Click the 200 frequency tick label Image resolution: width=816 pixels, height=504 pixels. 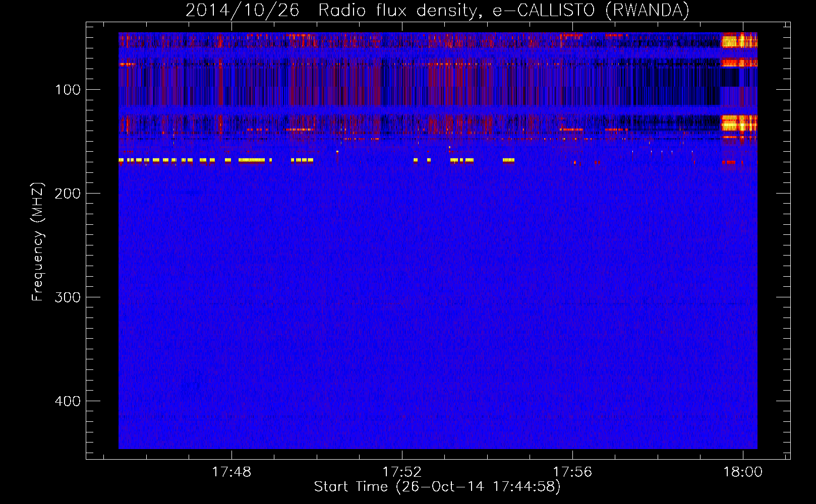[68, 194]
